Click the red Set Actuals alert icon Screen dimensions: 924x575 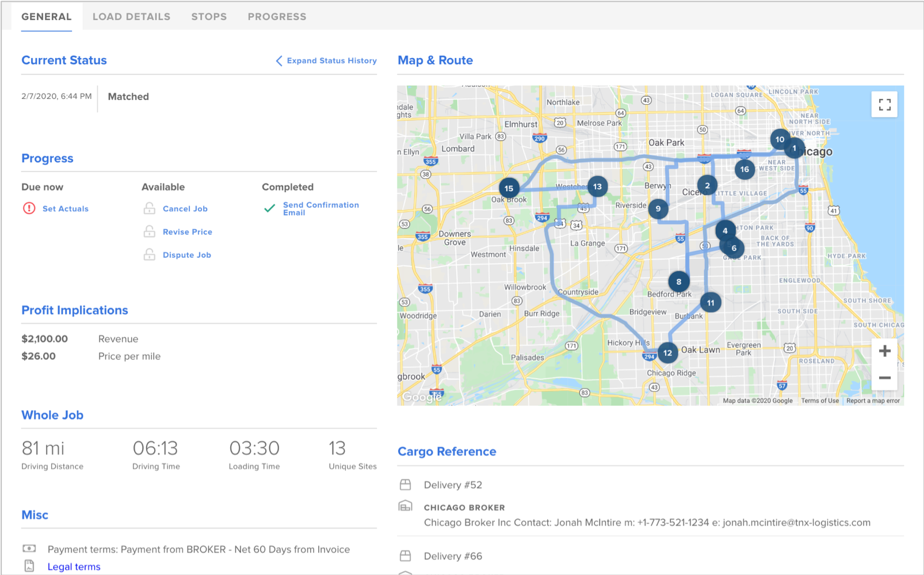(x=29, y=208)
